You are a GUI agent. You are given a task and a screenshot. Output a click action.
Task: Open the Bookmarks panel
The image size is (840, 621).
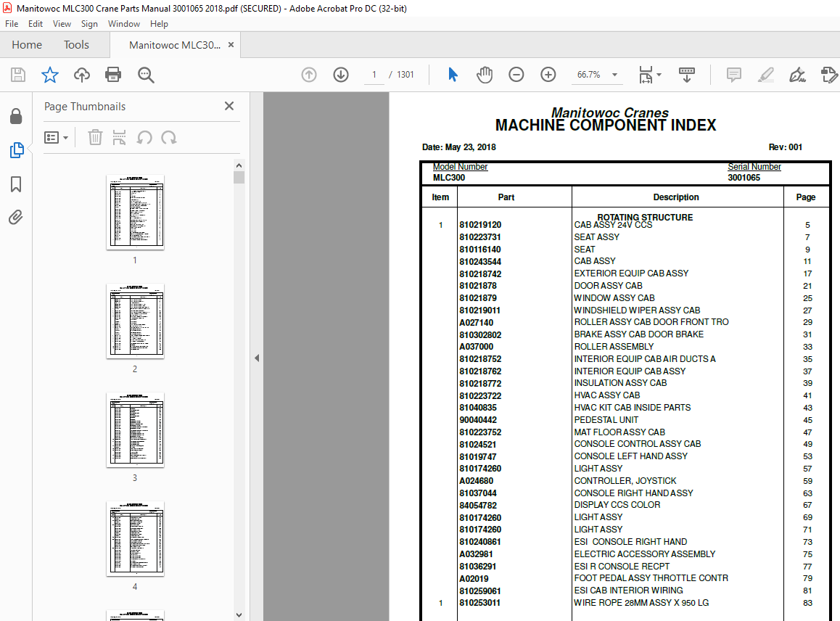point(16,184)
